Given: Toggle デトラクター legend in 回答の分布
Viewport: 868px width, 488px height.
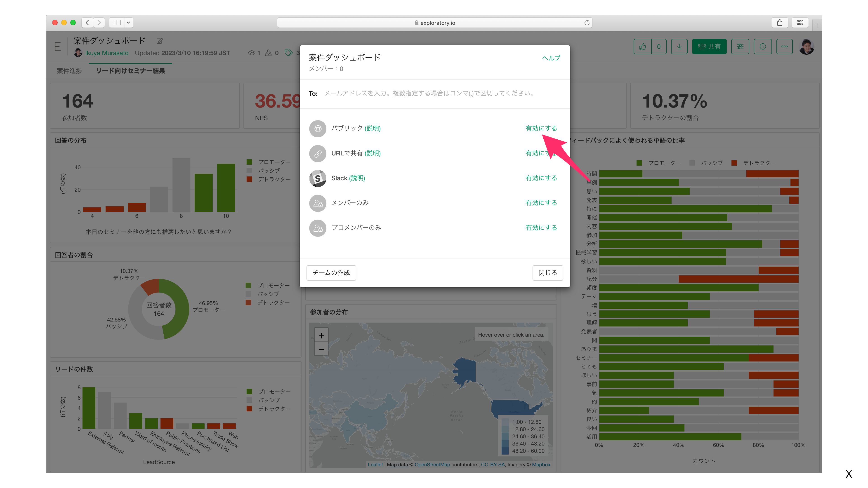Looking at the screenshot, I should [x=269, y=179].
